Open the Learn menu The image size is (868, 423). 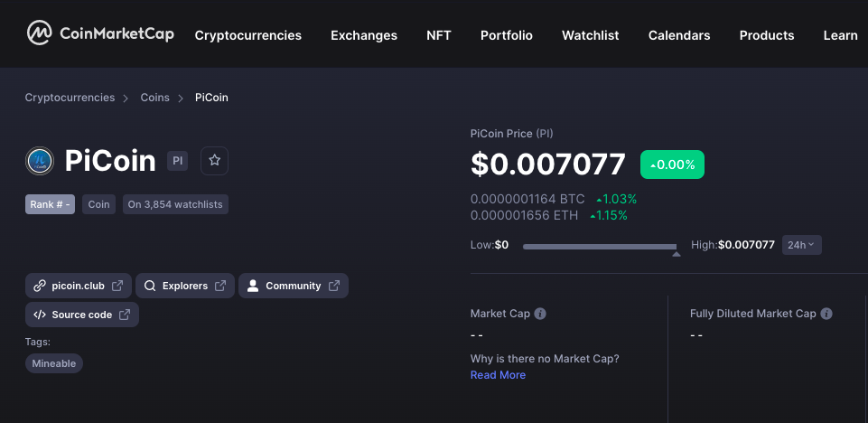coord(840,35)
